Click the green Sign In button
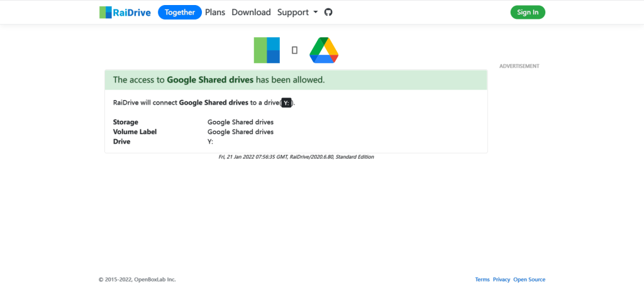This screenshot has height=291, width=644. coord(528,13)
